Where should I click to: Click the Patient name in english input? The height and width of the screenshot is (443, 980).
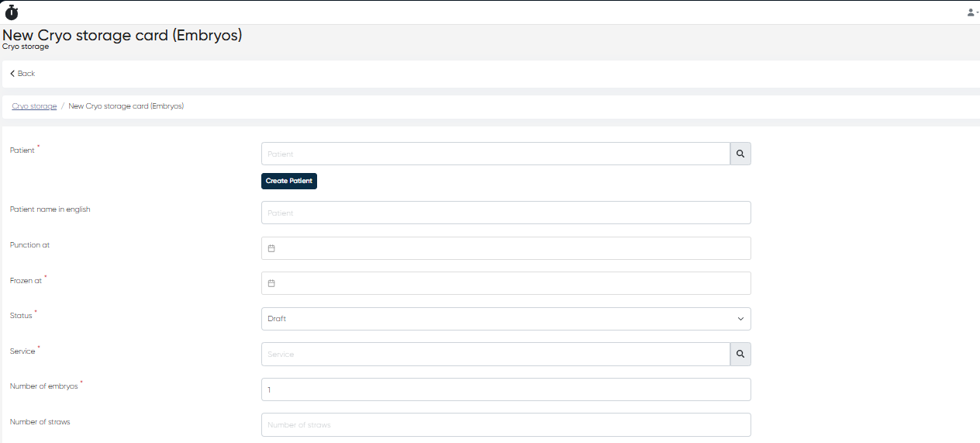click(506, 213)
